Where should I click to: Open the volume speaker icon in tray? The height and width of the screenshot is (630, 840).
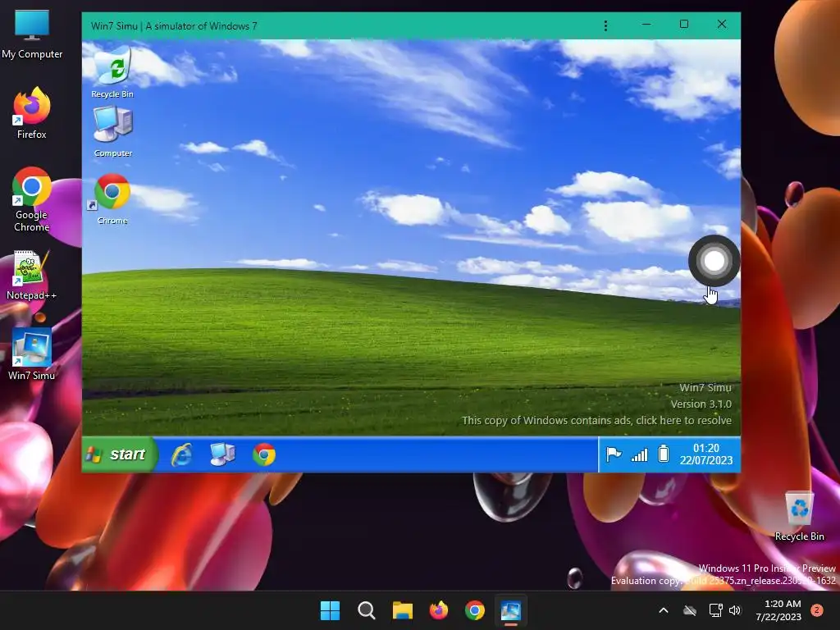pos(735,610)
